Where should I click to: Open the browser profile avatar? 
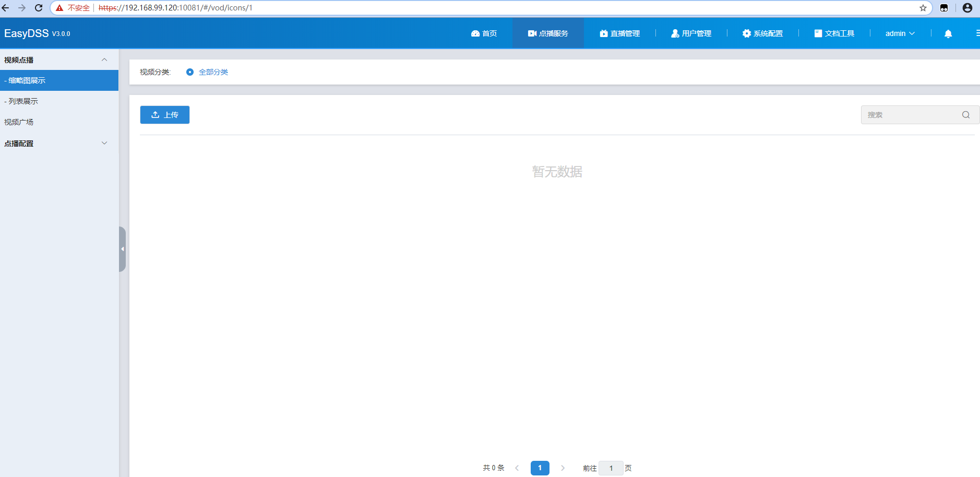click(x=967, y=8)
